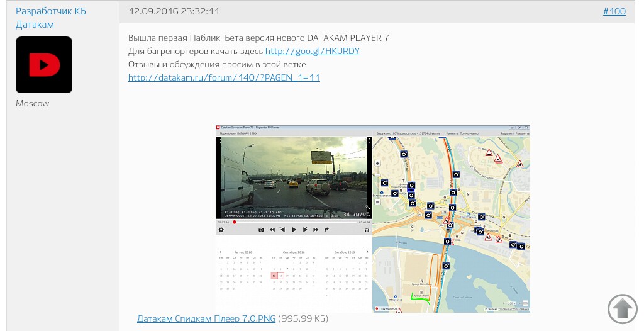
Task: Open the Датакам Спидкам Плеер 7.0.PNG file link
Action: 206,318
